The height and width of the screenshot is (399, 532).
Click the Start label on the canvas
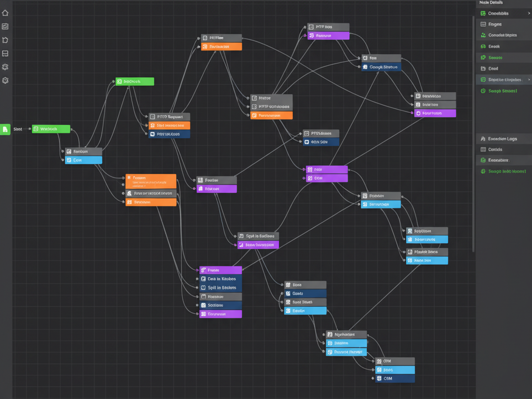18,129
